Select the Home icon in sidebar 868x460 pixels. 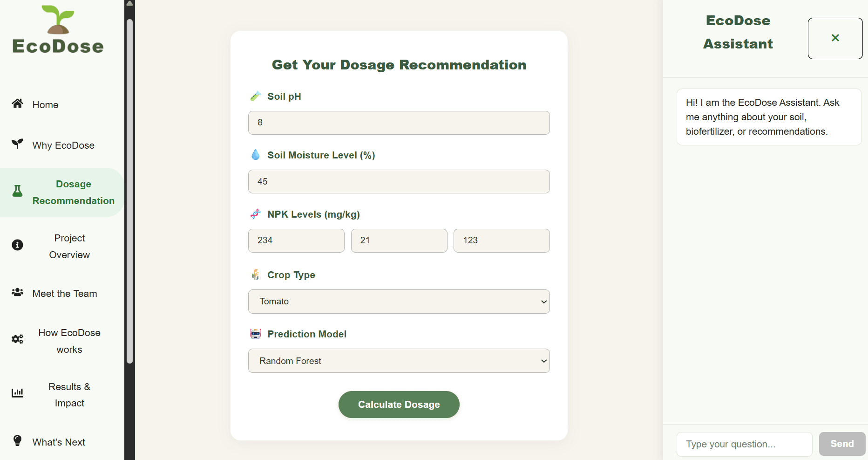click(17, 103)
